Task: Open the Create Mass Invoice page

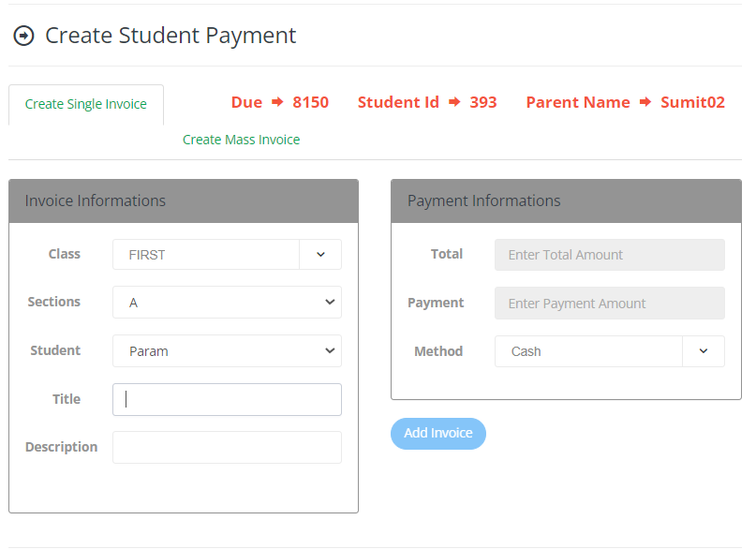Action: coord(241,139)
